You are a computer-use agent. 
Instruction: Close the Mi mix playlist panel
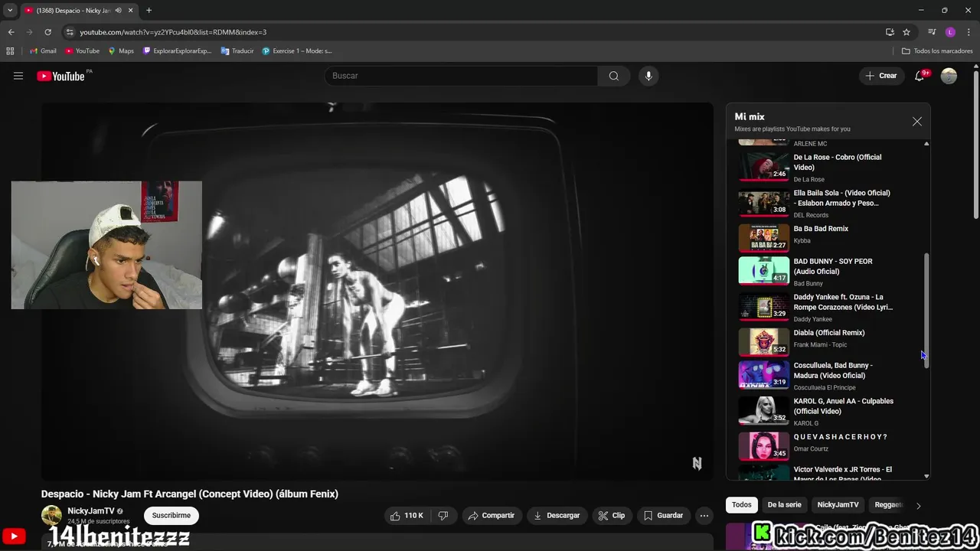(x=917, y=122)
